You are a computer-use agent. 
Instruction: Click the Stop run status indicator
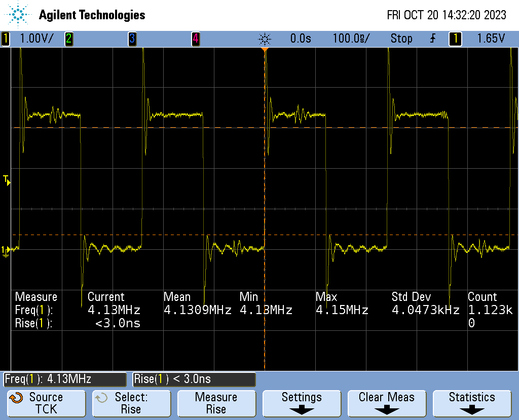click(x=401, y=39)
